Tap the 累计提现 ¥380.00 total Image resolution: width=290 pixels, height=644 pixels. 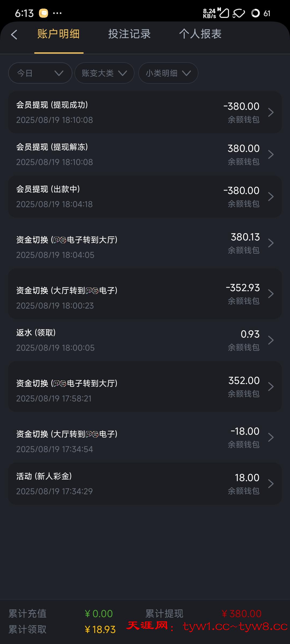pyautogui.click(x=241, y=614)
